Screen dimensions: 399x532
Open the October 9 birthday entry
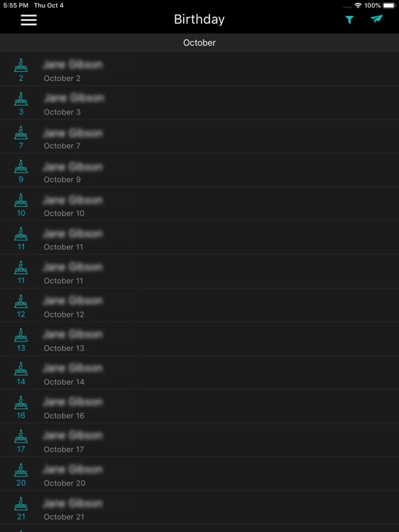point(199,170)
